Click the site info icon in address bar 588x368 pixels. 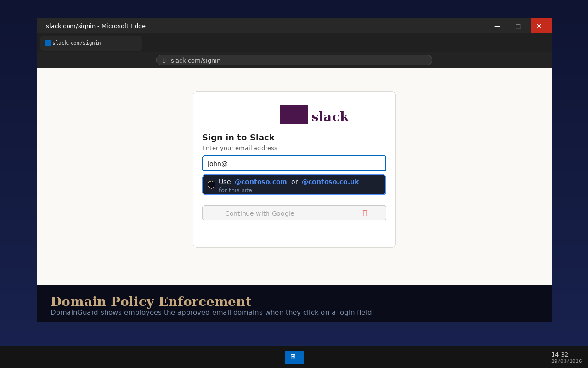coord(164,60)
